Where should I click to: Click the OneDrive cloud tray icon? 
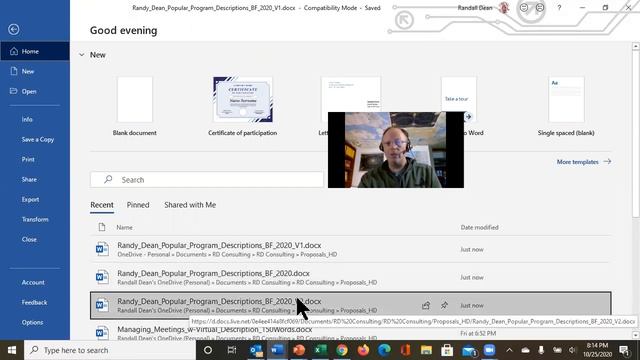(x=525, y=350)
